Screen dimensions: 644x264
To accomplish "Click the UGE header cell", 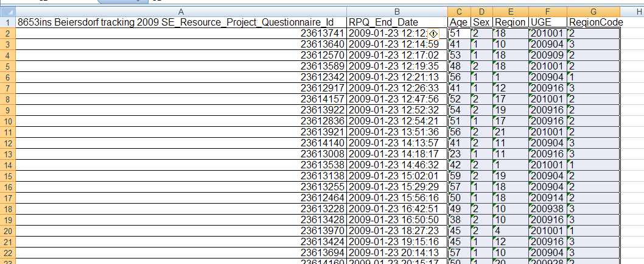I will coord(547,22).
